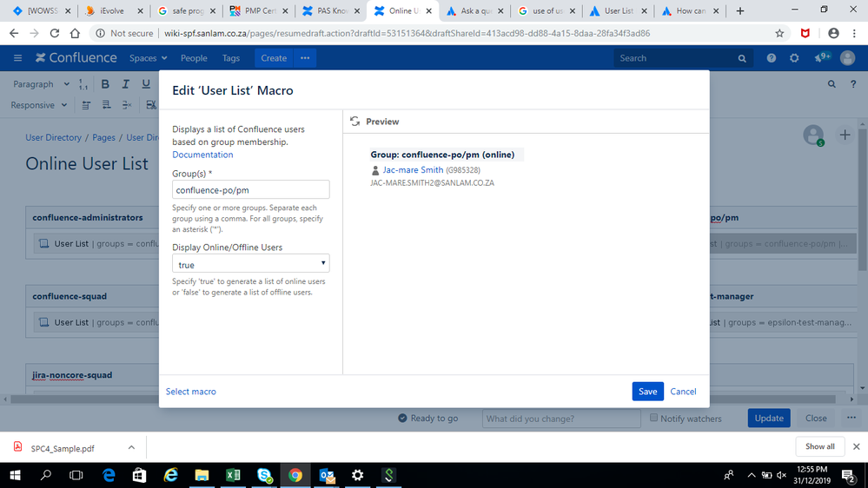Switch to Ask a question browser tab
The height and width of the screenshot is (488, 868).
click(475, 10)
